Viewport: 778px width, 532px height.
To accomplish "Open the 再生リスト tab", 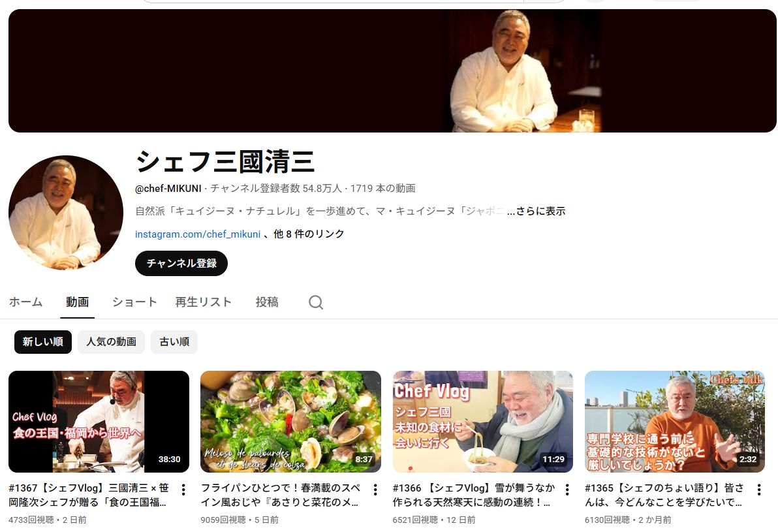I will pos(204,302).
